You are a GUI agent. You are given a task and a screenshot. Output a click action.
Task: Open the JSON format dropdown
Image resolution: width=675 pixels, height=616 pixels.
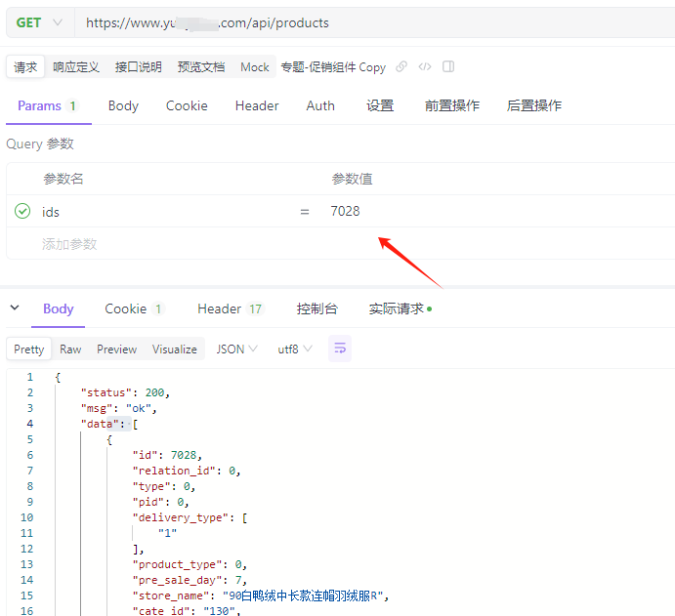236,349
